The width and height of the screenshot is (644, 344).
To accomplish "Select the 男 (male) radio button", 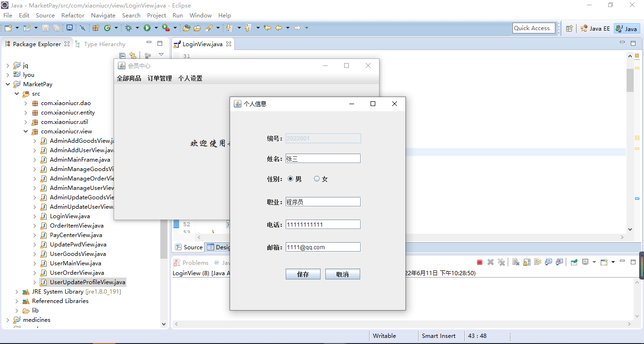I will tap(290, 179).
